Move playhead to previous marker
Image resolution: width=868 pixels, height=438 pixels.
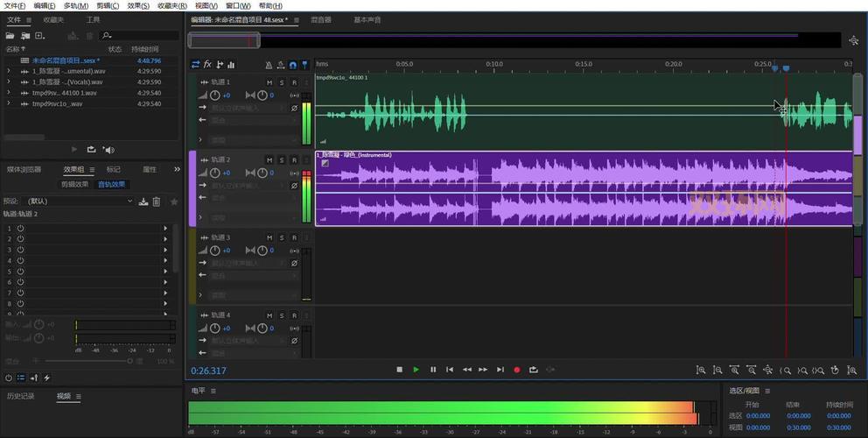click(450, 370)
